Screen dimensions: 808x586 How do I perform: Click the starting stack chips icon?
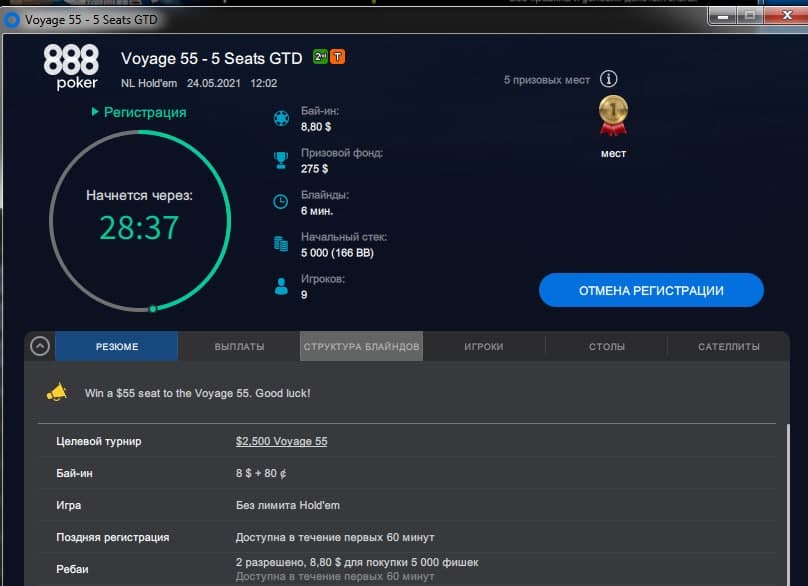click(x=281, y=244)
